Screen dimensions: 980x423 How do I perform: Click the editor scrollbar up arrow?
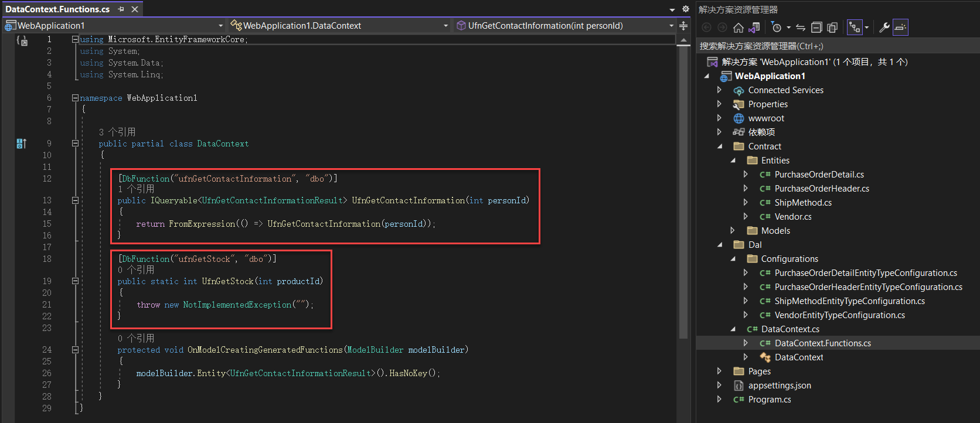coord(683,40)
